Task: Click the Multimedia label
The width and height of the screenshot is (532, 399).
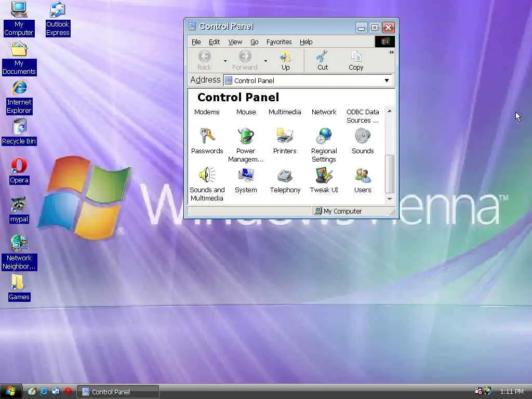Action: click(x=285, y=112)
